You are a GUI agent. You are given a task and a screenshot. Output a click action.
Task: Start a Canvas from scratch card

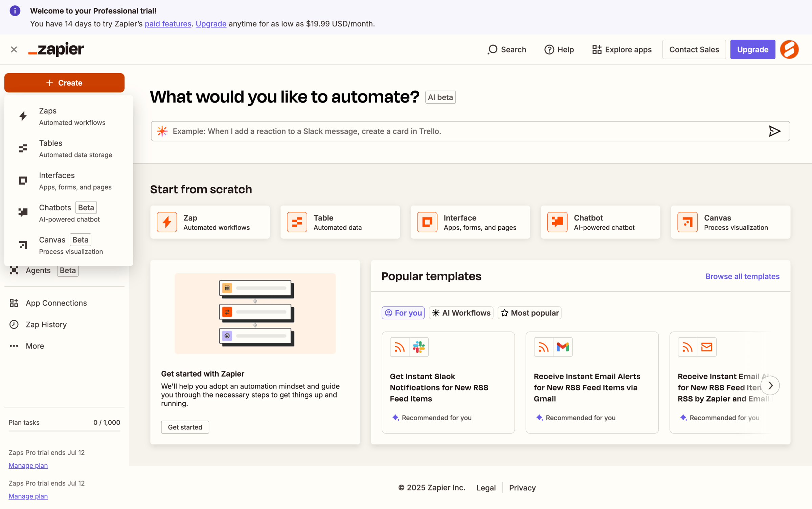[x=731, y=222]
